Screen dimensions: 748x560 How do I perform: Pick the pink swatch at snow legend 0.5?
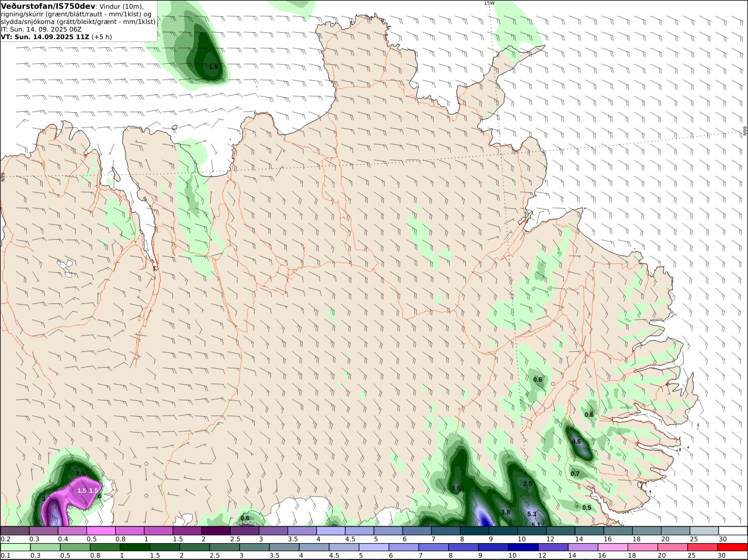coord(101,530)
